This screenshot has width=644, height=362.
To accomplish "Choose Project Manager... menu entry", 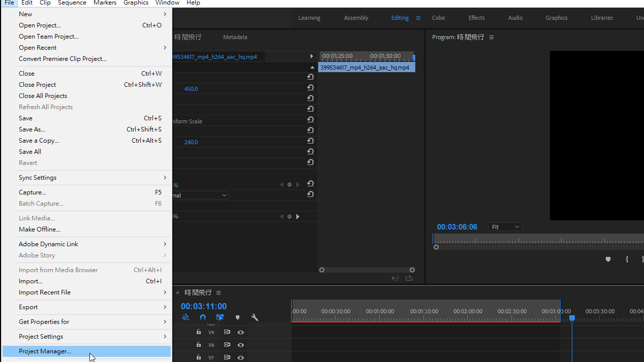I will click(x=86, y=351).
